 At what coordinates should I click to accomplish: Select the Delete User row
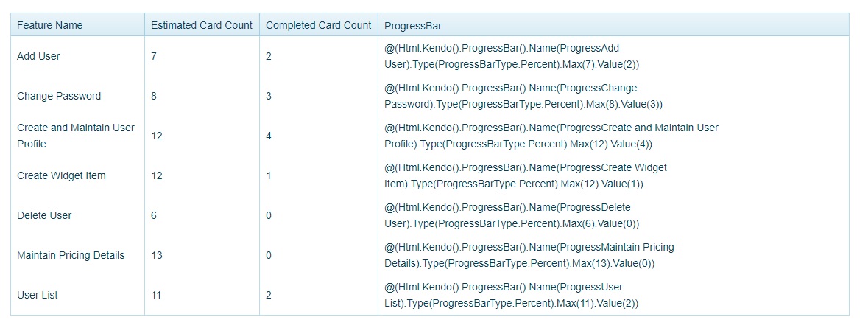(44, 215)
